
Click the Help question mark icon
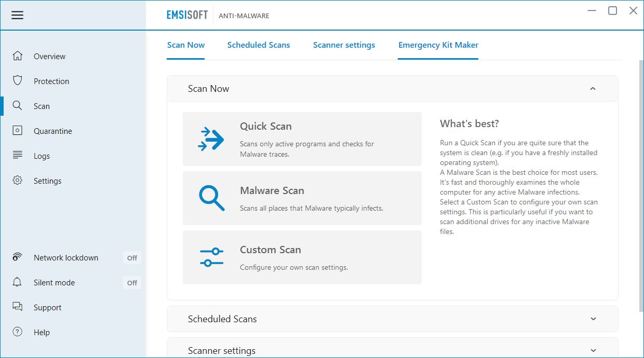(x=18, y=332)
